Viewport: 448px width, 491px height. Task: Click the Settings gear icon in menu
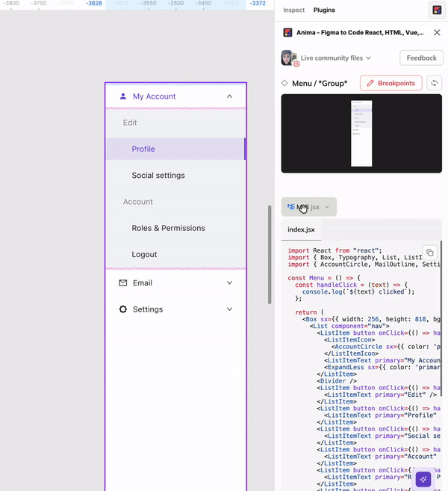123,309
